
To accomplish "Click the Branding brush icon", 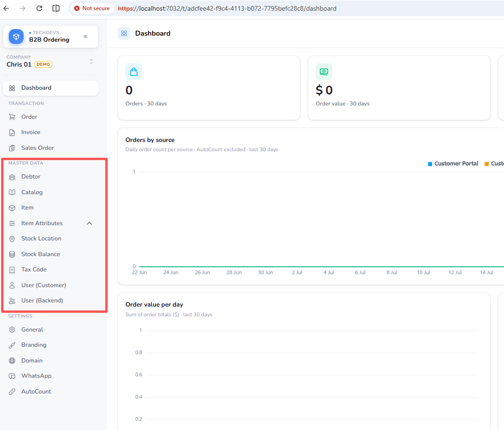I will click(x=12, y=345).
